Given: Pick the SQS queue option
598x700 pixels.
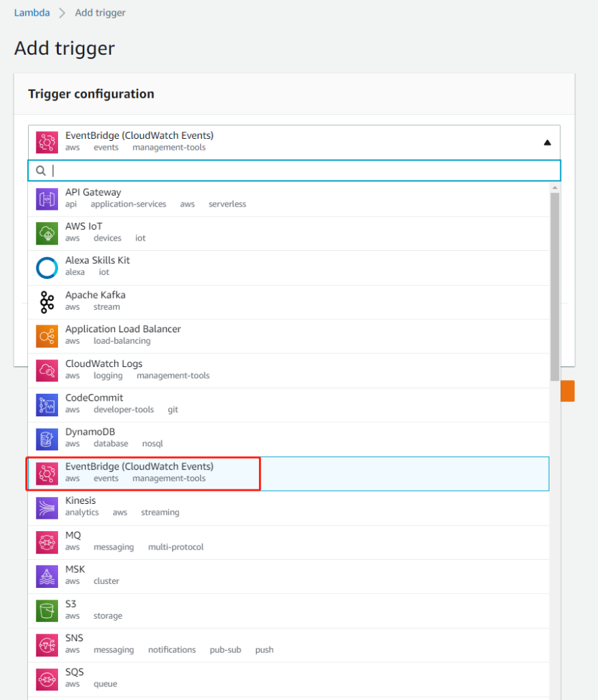Looking at the screenshot, I should tap(74, 678).
